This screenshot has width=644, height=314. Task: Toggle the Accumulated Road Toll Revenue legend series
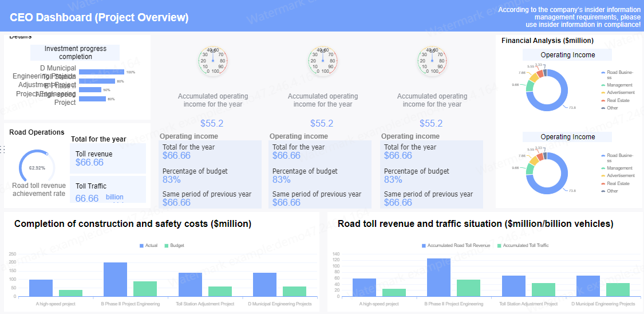point(456,245)
